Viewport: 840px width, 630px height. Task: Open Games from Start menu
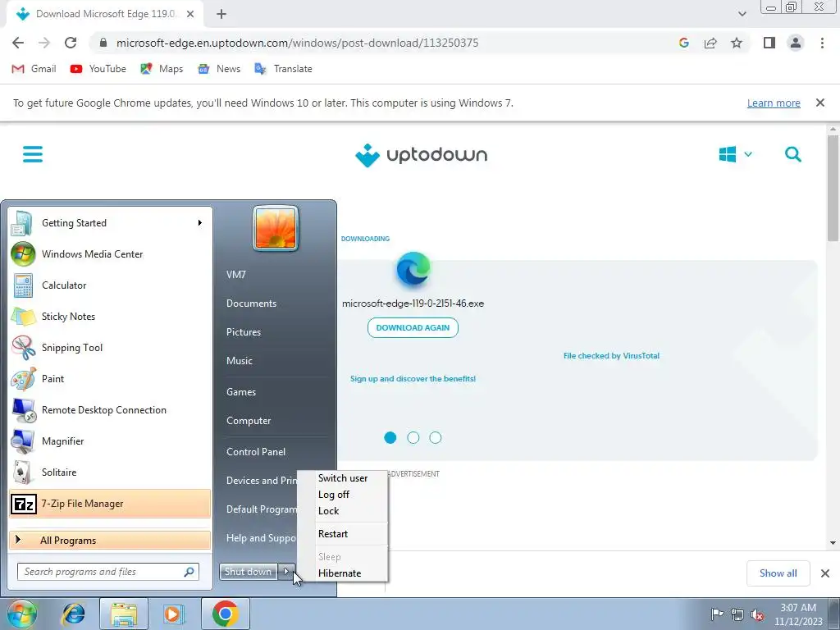241,392
